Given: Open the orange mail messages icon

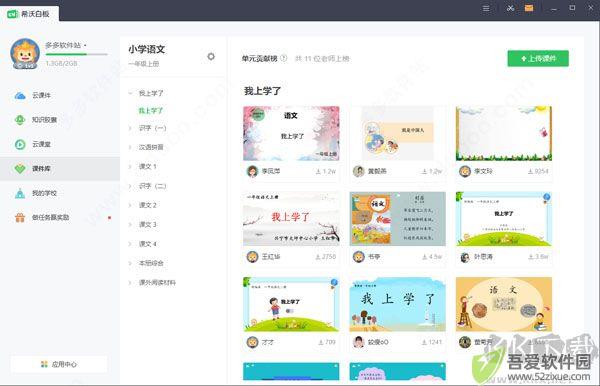Looking at the screenshot, I should click(x=529, y=8).
